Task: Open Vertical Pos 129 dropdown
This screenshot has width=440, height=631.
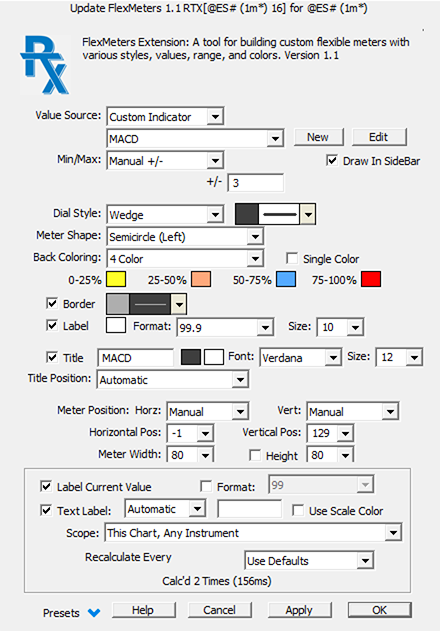Action: point(330,433)
